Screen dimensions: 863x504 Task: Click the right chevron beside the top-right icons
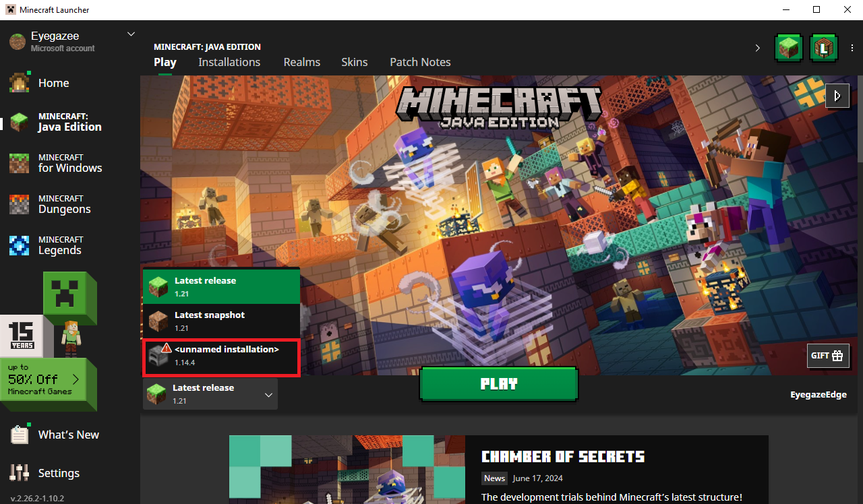coord(757,48)
